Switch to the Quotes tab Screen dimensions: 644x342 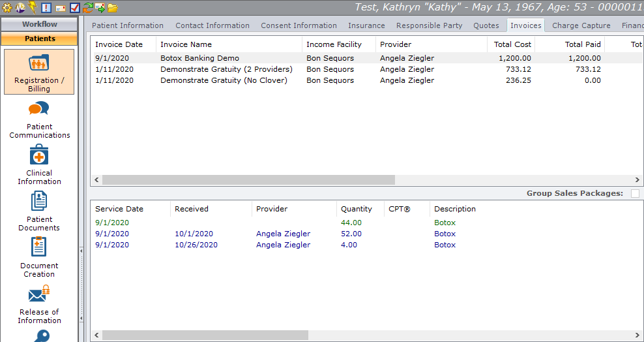486,25
